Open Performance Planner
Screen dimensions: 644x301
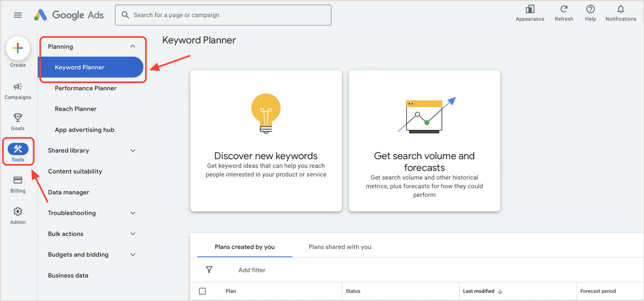coord(86,88)
